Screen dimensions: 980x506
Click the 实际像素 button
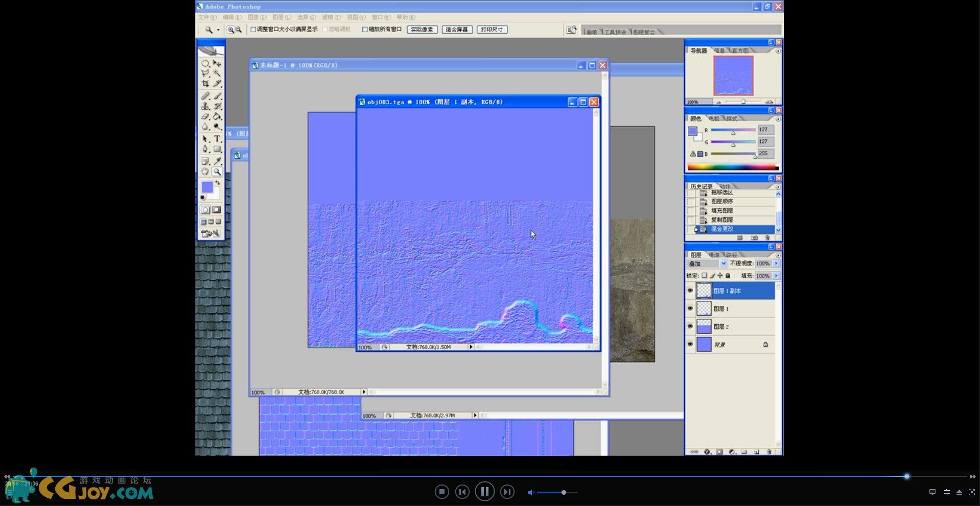click(422, 30)
